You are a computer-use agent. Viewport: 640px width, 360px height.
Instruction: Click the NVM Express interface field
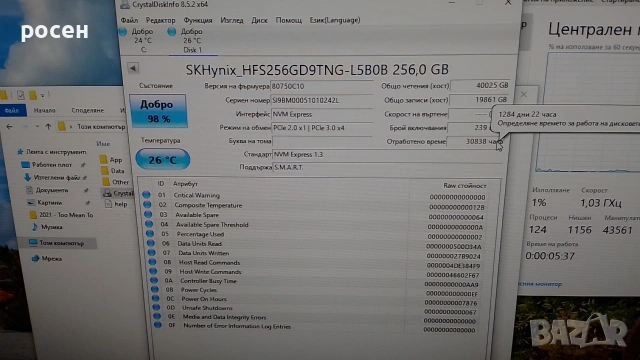(x=322, y=114)
